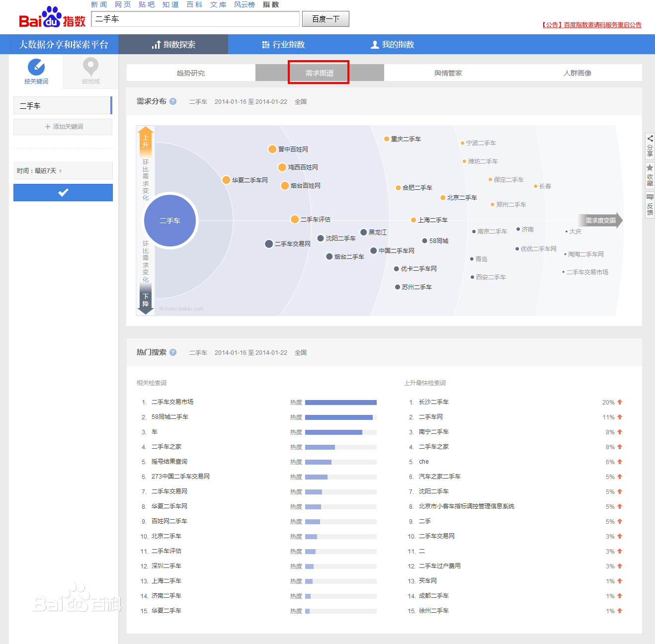Open the 网页 top link

click(x=123, y=4)
